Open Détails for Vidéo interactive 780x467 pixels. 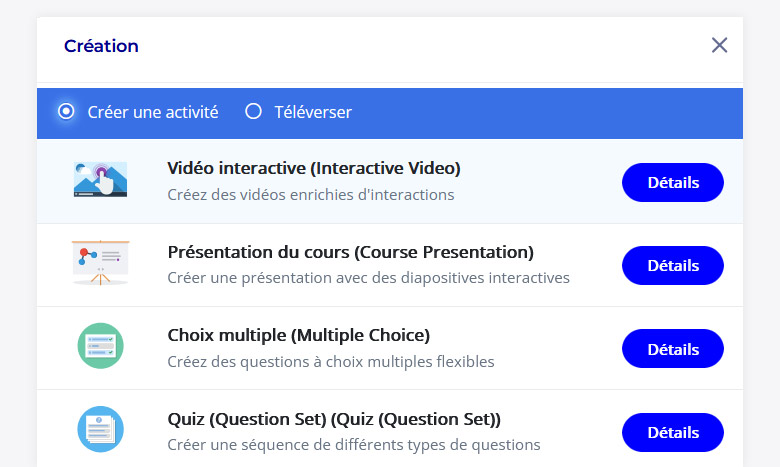673,183
